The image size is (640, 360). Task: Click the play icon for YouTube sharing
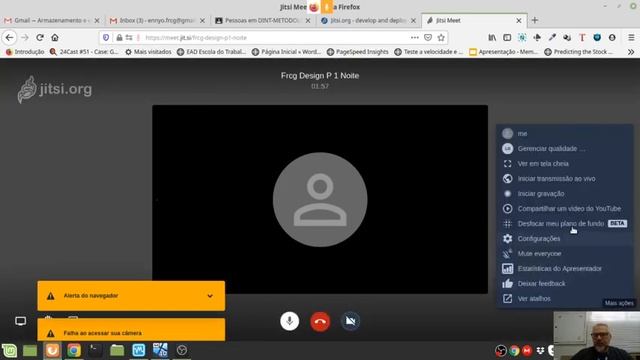coord(507,209)
